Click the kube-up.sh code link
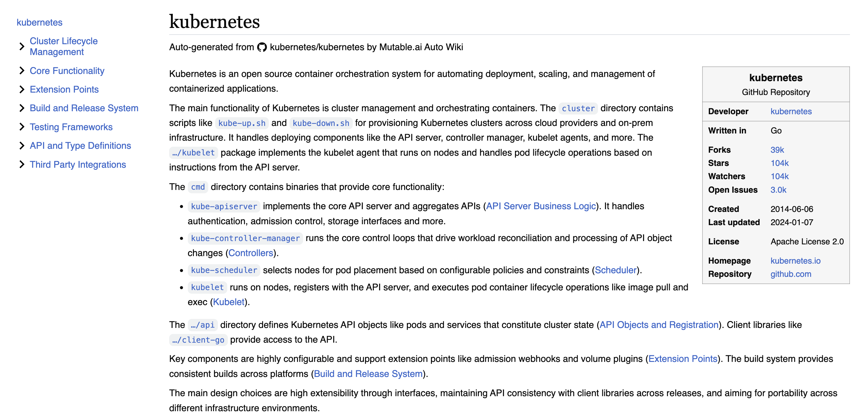The image size is (868, 413). pos(242,123)
